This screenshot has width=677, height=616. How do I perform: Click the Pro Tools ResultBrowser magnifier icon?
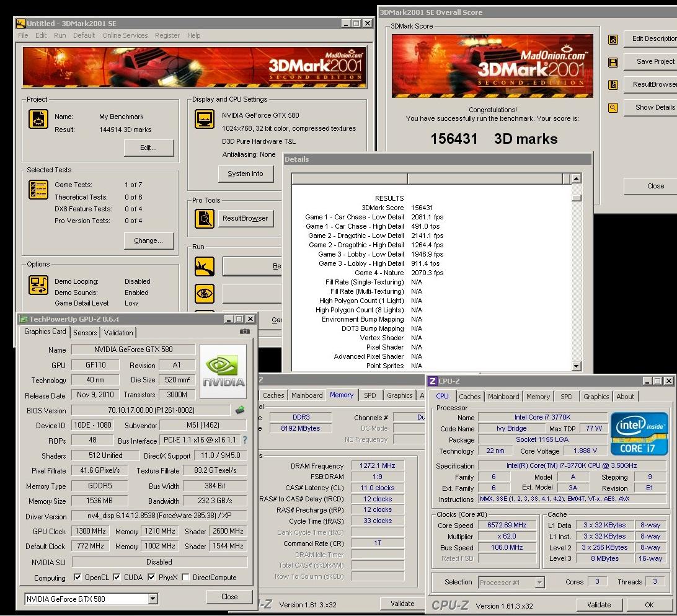204,219
